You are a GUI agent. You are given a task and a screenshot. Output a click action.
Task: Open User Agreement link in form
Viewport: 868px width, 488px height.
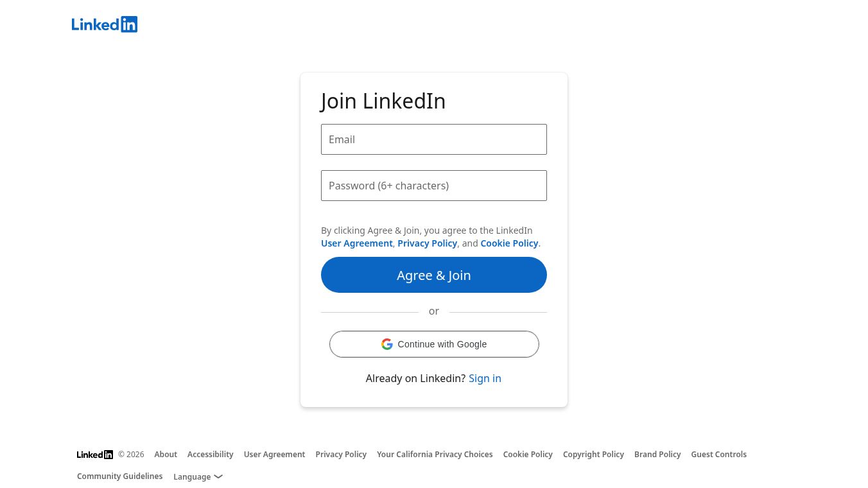[356, 243]
